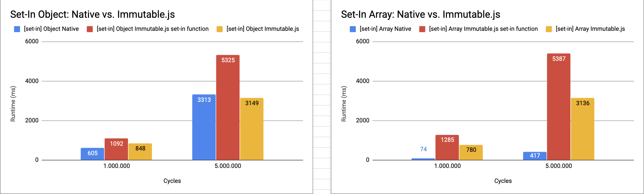This screenshot has height=194, width=644.
Task: Click the 0 axis value in object chart
Action: [37, 160]
